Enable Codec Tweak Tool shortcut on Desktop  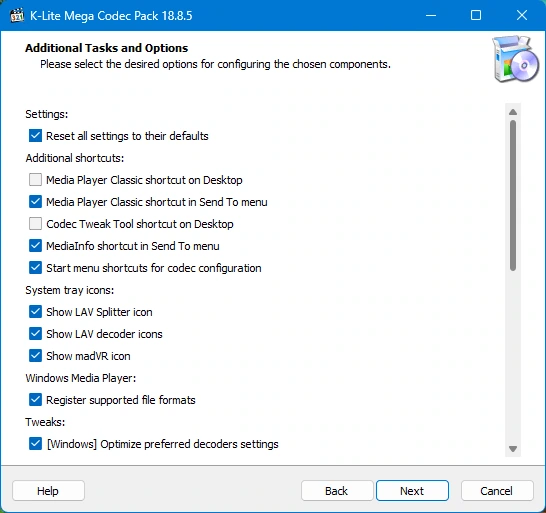point(35,224)
